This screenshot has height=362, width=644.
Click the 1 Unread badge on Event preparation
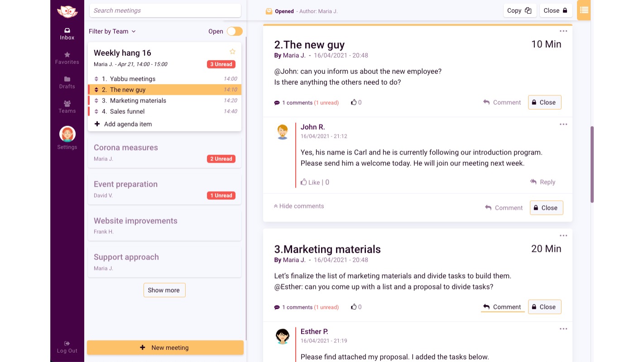click(x=221, y=196)
